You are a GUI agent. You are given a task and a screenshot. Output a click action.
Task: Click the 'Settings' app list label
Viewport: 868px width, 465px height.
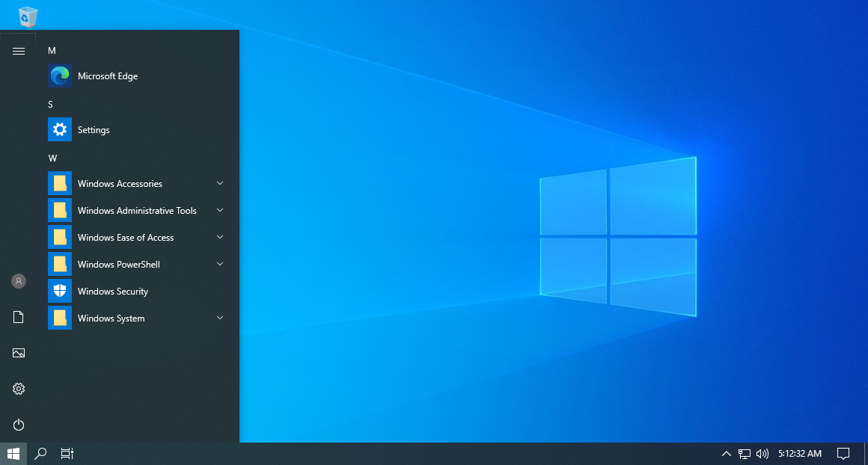click(x=94, y=130)
